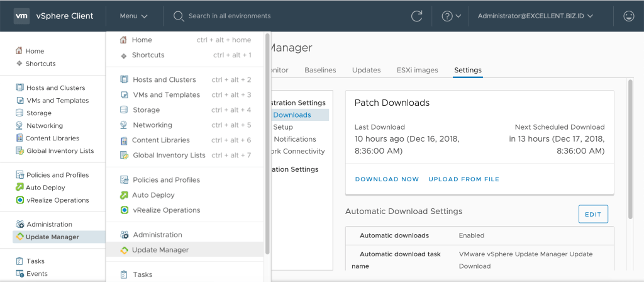The height and width of the screenshot is (282, 644).
Task: Click UPLOAD FROM FILE link
Action: coord(464,179)
